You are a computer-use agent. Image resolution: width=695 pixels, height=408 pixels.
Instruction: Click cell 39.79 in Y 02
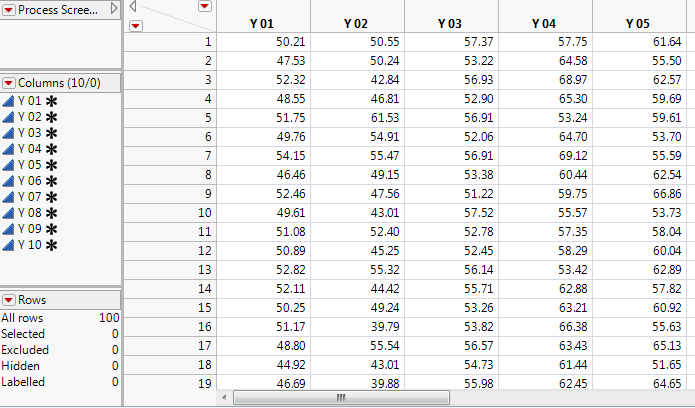[x=357, y=326]
